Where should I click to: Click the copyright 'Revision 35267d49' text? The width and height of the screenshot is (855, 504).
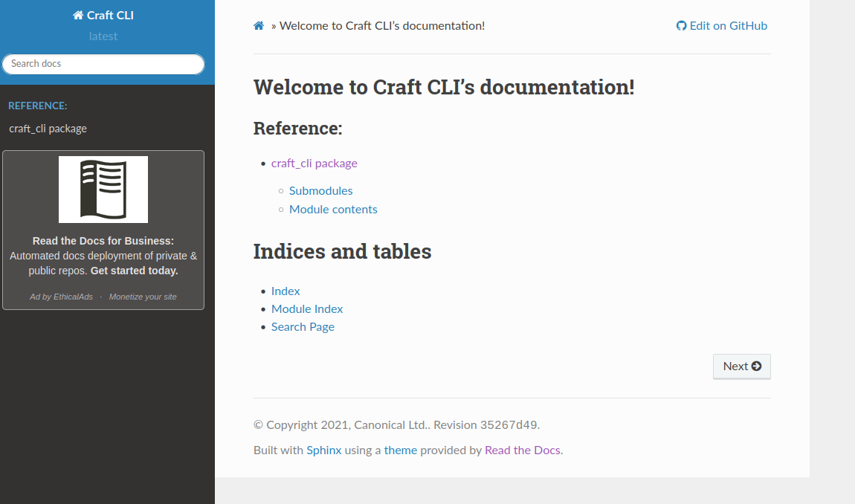coord(485,425)
